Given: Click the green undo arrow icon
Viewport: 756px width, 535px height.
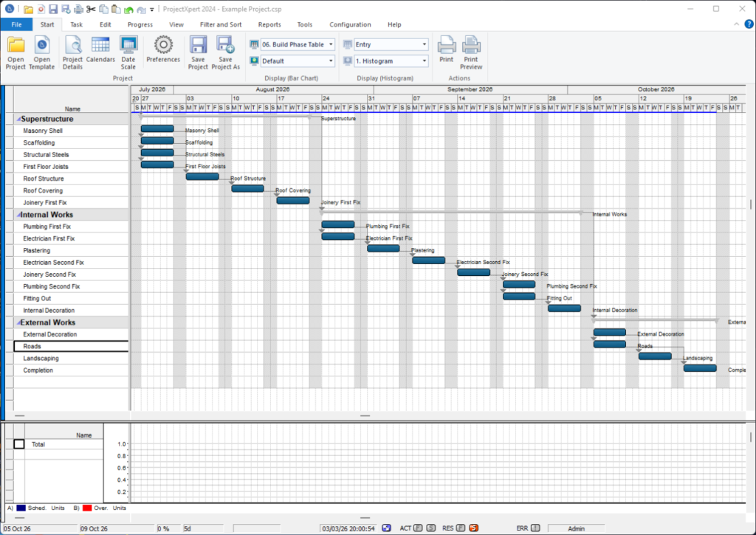Looking at the screenshot, I should (x=128, y=10).
